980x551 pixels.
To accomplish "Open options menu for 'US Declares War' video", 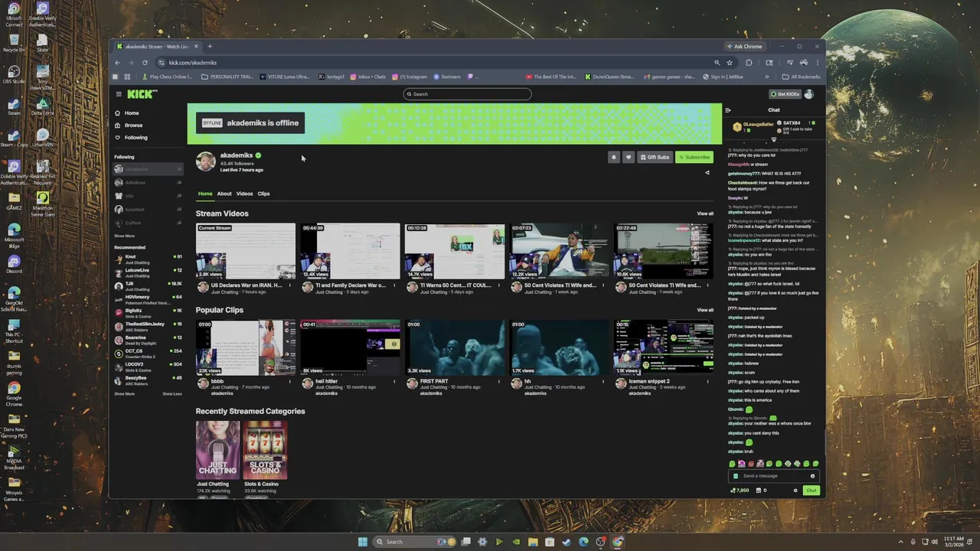I will [x=290, y=285].
